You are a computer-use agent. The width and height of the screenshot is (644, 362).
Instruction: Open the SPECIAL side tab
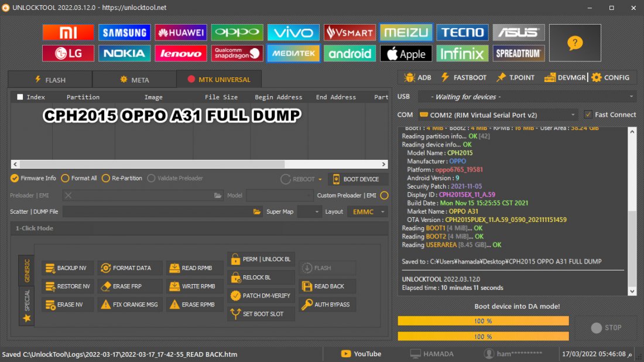click(27, 305)
